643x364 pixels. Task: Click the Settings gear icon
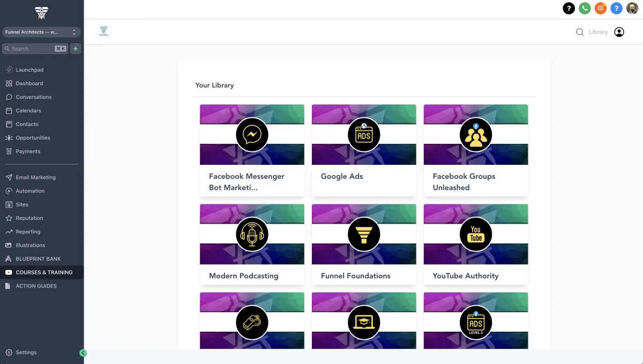(x=9, y=352)
